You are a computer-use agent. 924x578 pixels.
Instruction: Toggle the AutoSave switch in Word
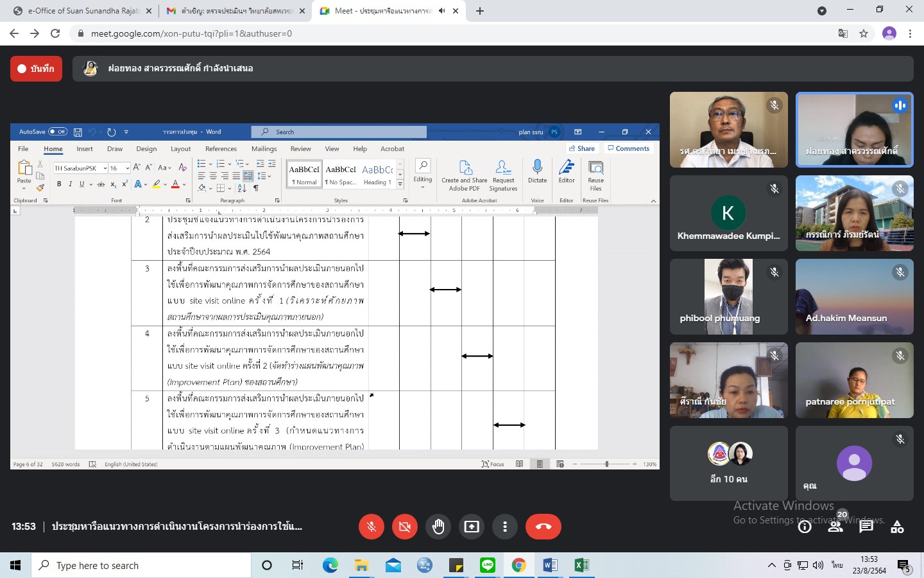(58, 132)
